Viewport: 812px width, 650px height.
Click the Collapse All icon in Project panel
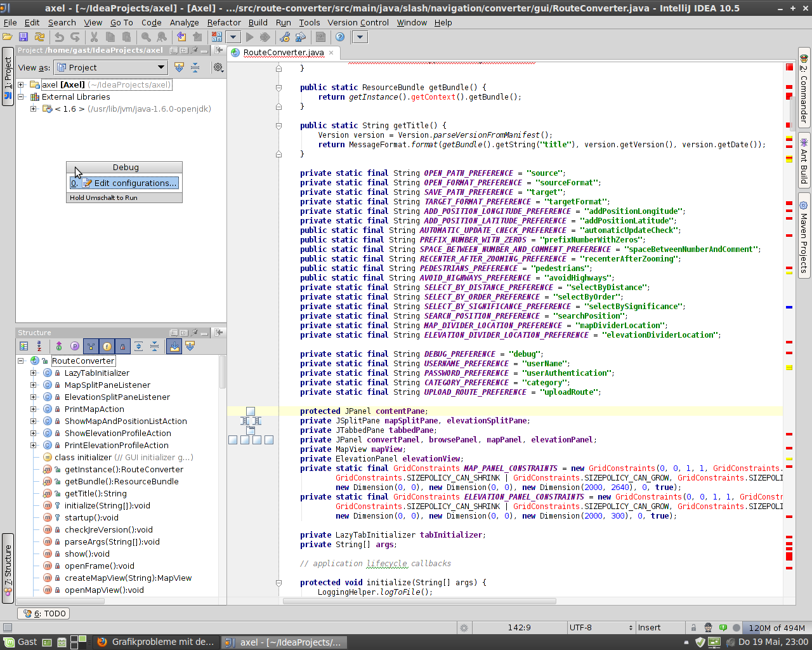pyautogui.click(x=195, y=67)
